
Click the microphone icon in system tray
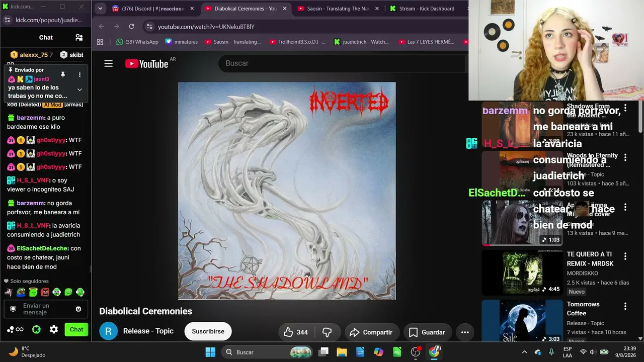pos(551,352)
